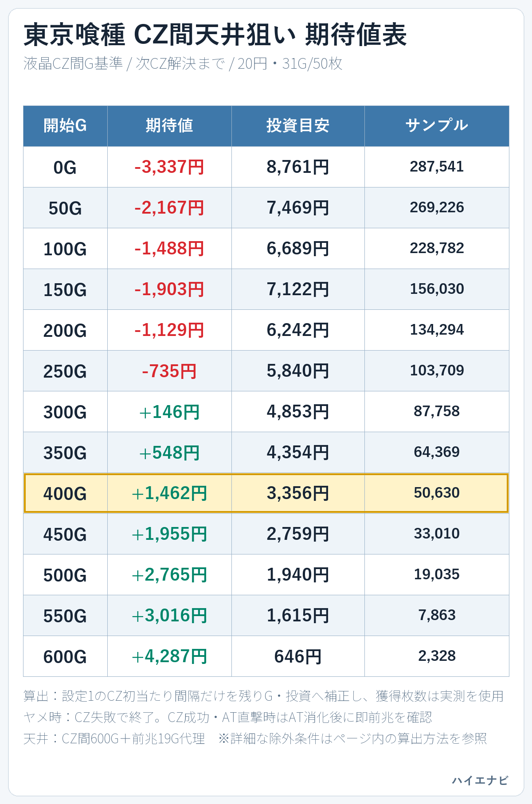Screen dimensions: 532x804
Task: Select the 600G row label
Action: tap(65, 657)
